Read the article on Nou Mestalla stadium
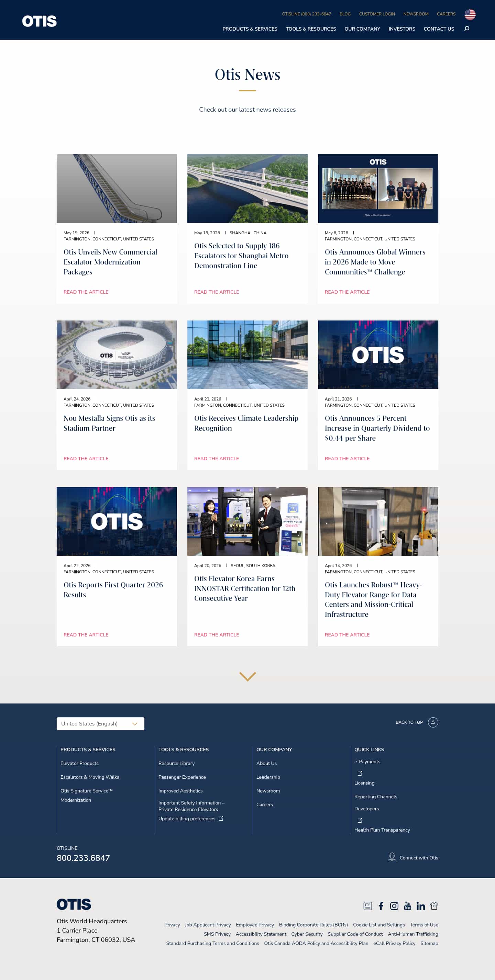495x980 pixels. [86, 459]
